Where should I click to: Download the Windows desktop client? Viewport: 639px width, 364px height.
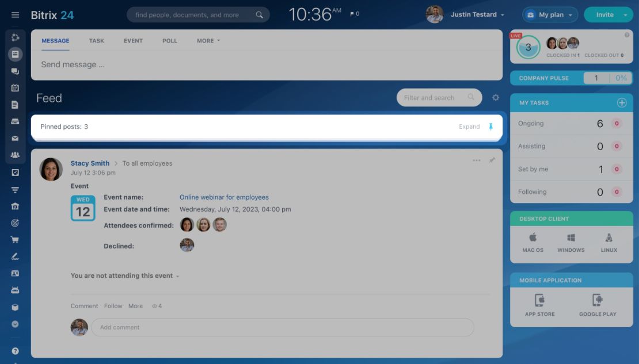pos(571,243)
